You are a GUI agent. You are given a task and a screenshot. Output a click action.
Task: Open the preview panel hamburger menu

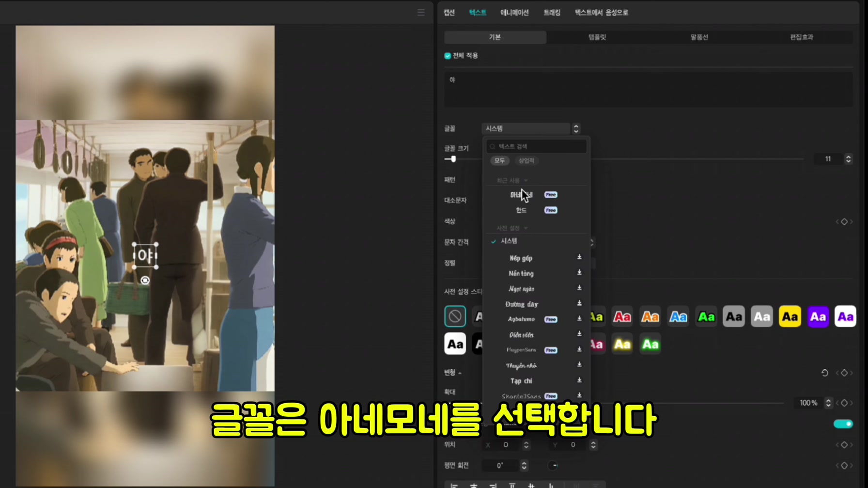tap(421, 13)
